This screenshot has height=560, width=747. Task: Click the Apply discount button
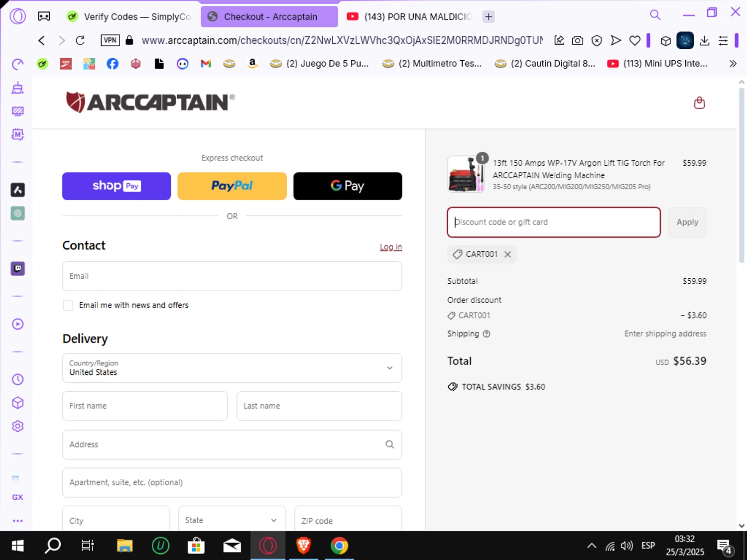(687, 223)
